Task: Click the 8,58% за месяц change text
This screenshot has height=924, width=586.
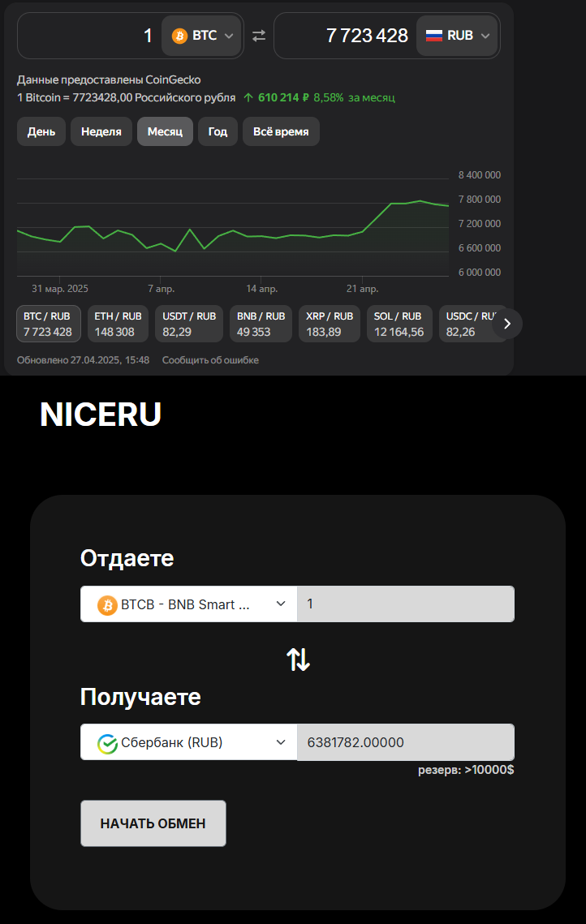Action: click(355, 98)
